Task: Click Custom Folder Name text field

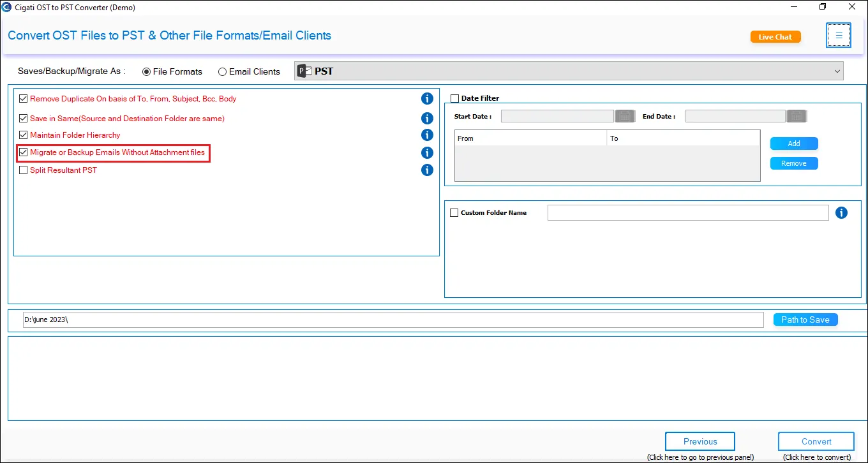Action: tap(688, 212)
